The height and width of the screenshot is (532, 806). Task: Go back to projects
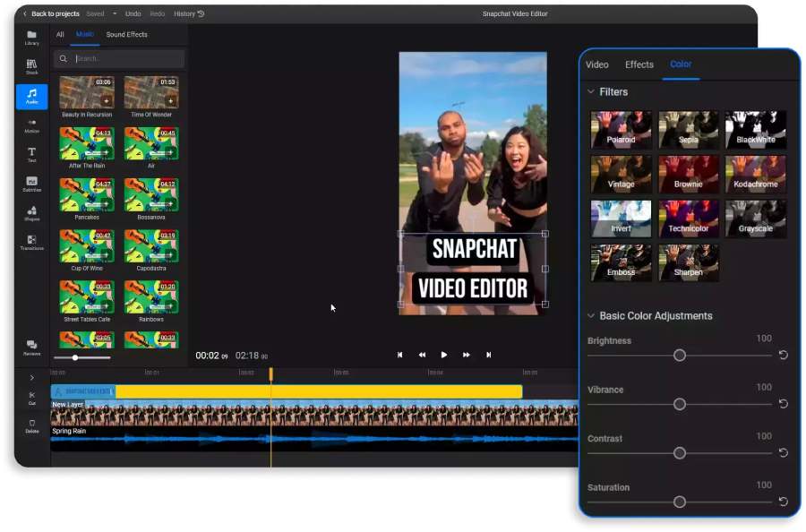tap(51, 13)
